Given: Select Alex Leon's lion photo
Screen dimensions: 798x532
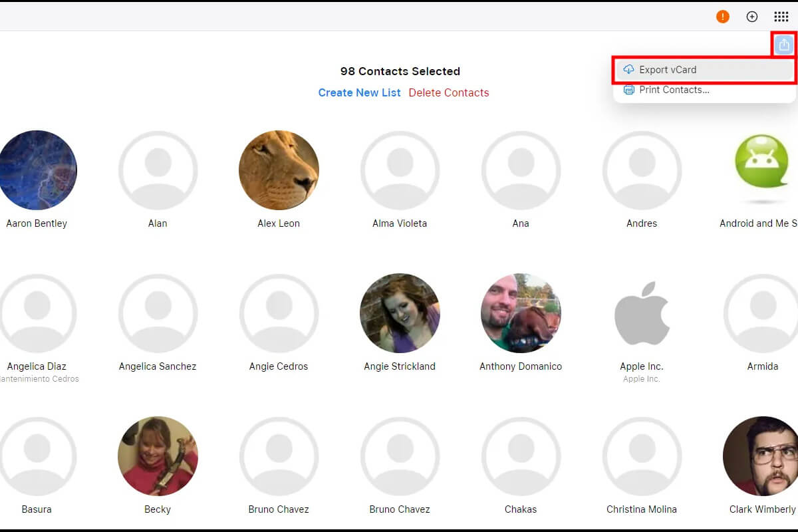Looking at the screenshot, I should pyautogui.click(x=279, y=170).
